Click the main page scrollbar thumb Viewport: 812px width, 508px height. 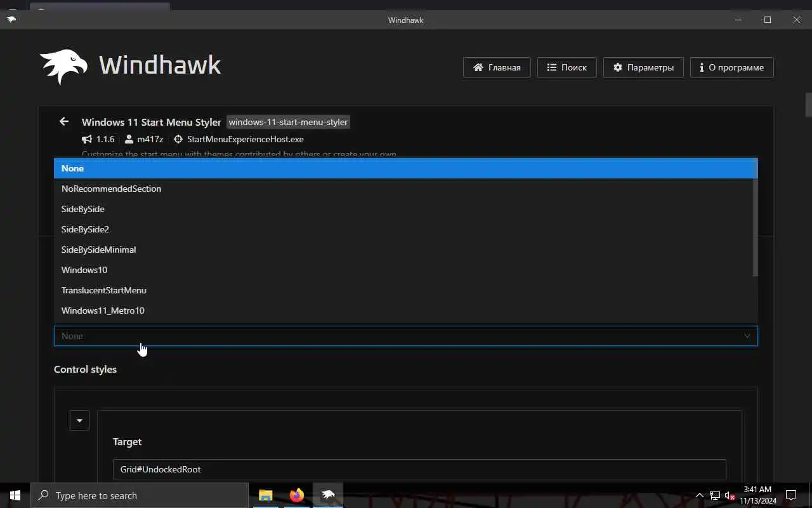pyautogui.click(x=809, y=105)
